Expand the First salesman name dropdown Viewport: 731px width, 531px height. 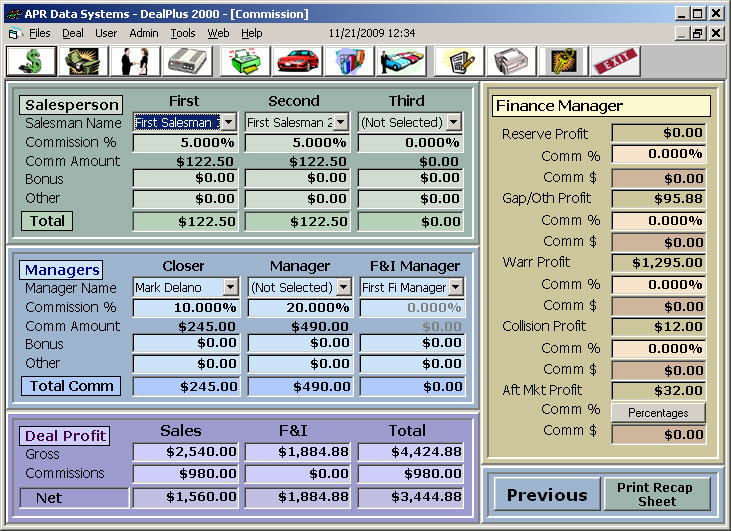click(228, 123)
